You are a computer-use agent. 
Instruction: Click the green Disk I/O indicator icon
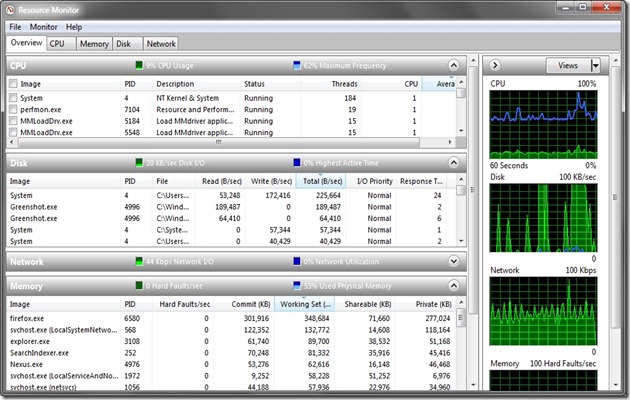pyautogui.click(x=138, y=163)
